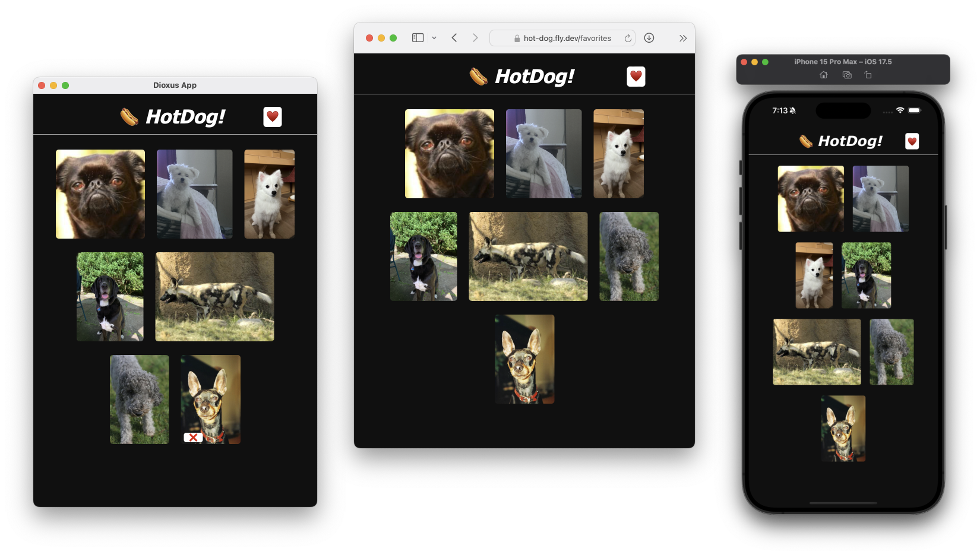This screenshot has height=555, width=980.
Task: Delete the favorite using red X button
Action: pyautogui.click(x=193, y=437)
